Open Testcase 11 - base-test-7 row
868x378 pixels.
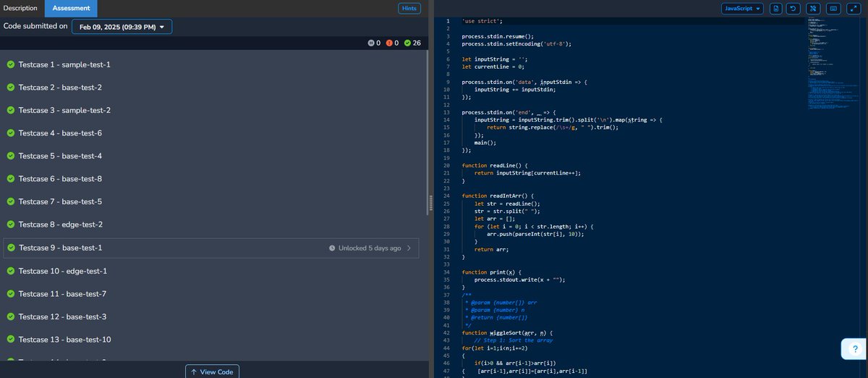tap(211, 294)
